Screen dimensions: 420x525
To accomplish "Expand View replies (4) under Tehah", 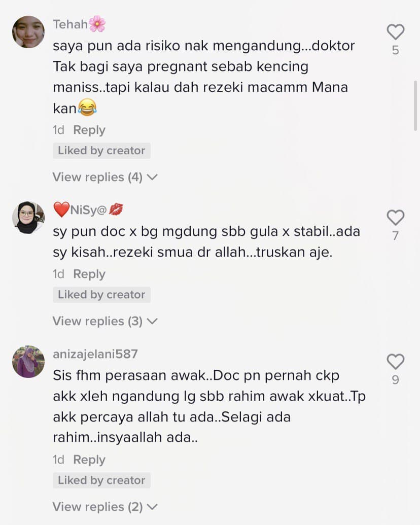I will pyautogui.click(x=105, y=177).
